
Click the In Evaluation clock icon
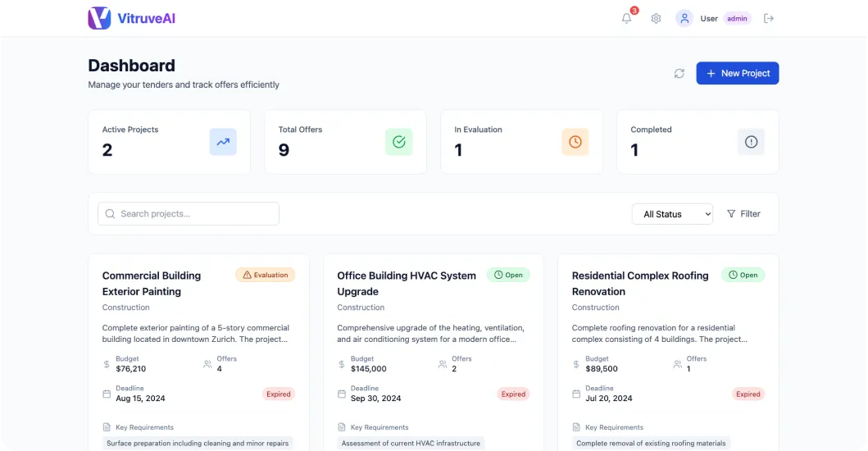(x=575, y=142)
